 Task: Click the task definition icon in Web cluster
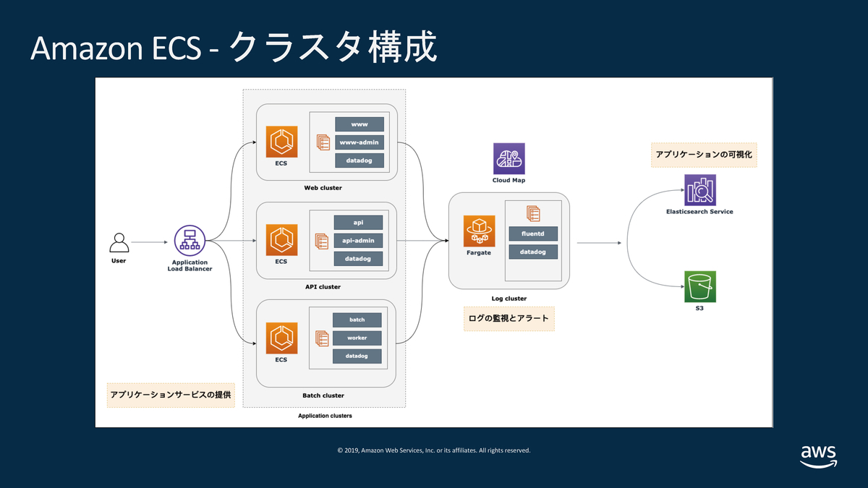[x=323, y=142]
